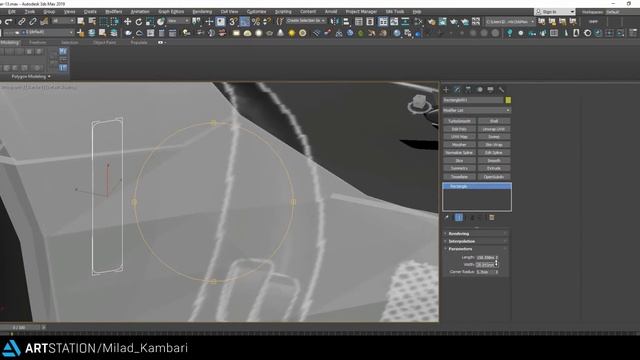Apply the Shell modifier button
Viewport: 640px width, 360px height.
coord(494,121)
